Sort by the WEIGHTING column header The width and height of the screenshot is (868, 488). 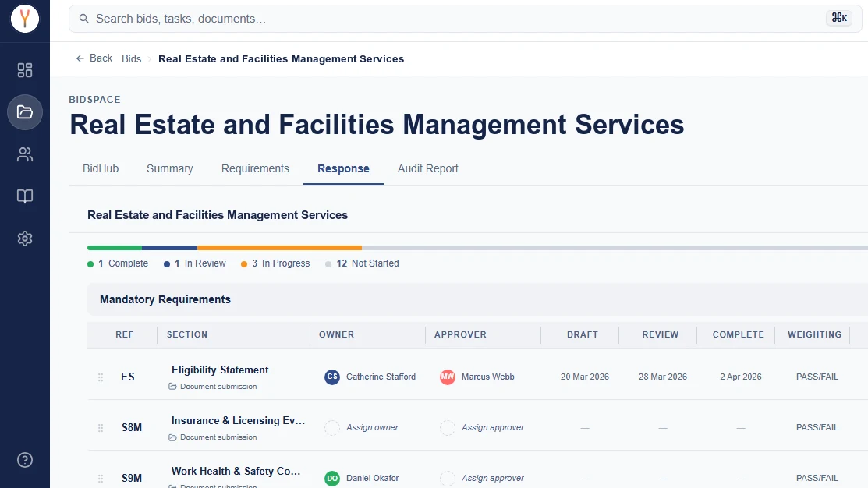(815, 334)
